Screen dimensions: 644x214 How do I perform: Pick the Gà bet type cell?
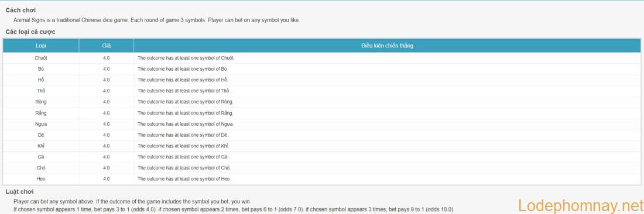coord(40,157)
